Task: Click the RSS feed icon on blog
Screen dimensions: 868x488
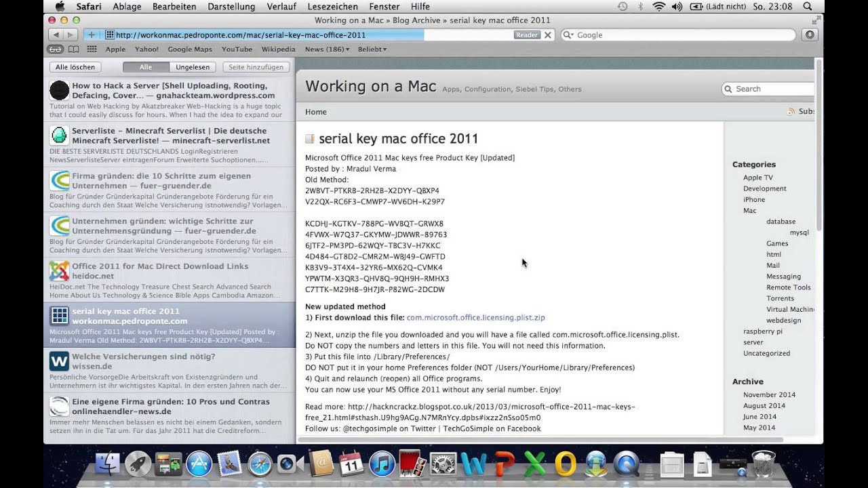Action: click(791, 112)
